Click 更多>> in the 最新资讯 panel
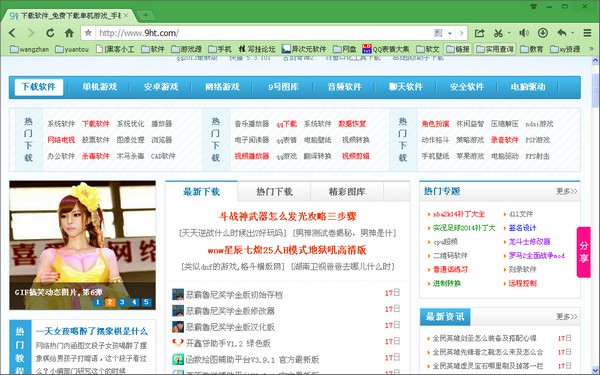600x375 pixels. tap(567, 316)
